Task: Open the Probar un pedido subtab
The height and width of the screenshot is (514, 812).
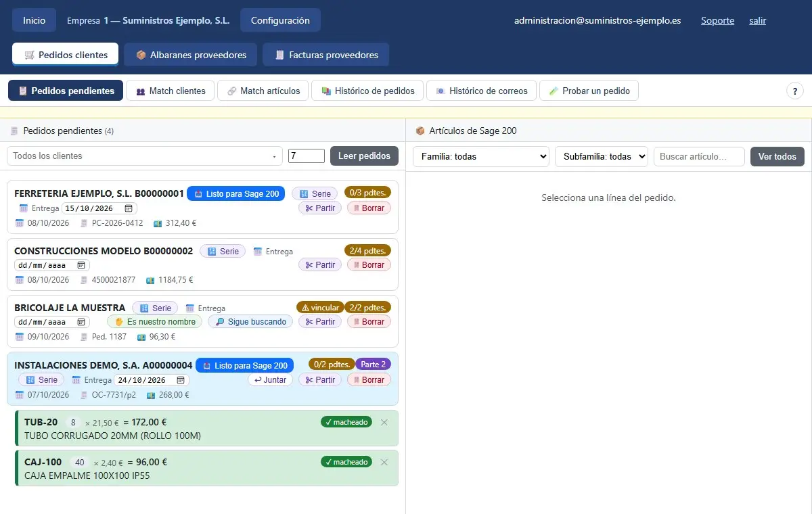Action: coord(589,91)
